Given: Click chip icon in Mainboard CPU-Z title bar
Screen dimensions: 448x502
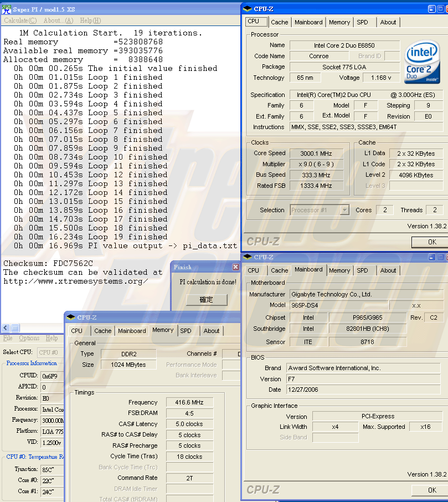Looking at the screenshot, I should tap(248, 257).
